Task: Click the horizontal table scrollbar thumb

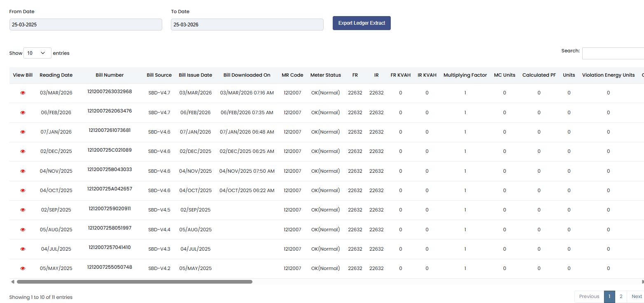Action: pos(134,282)
